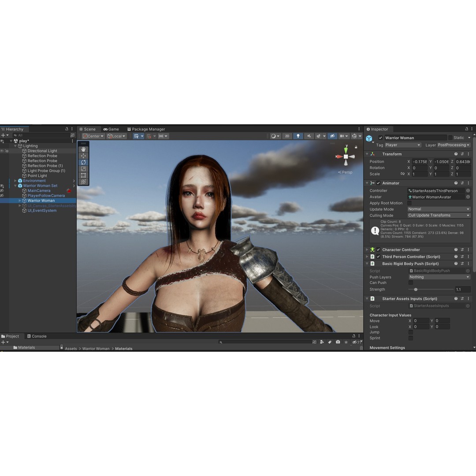Select Point Light in Hierarchy
Viewport: 476px width, 476px height.
point(37,176)
